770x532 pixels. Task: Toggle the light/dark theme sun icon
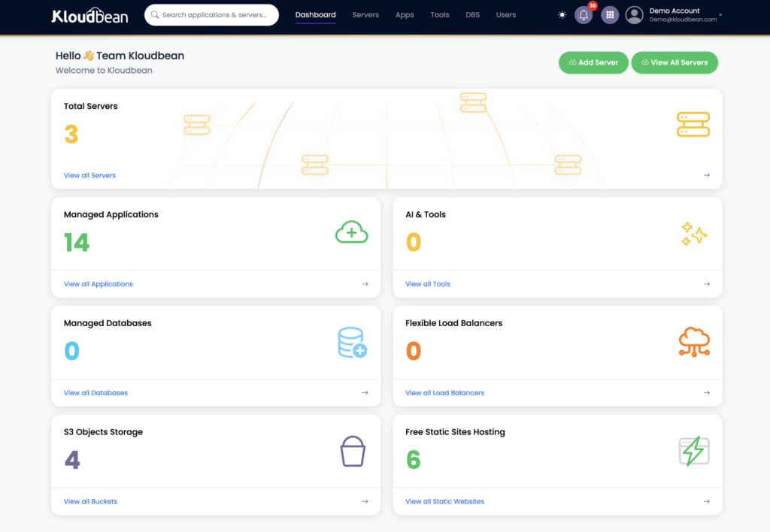[562, 15]
